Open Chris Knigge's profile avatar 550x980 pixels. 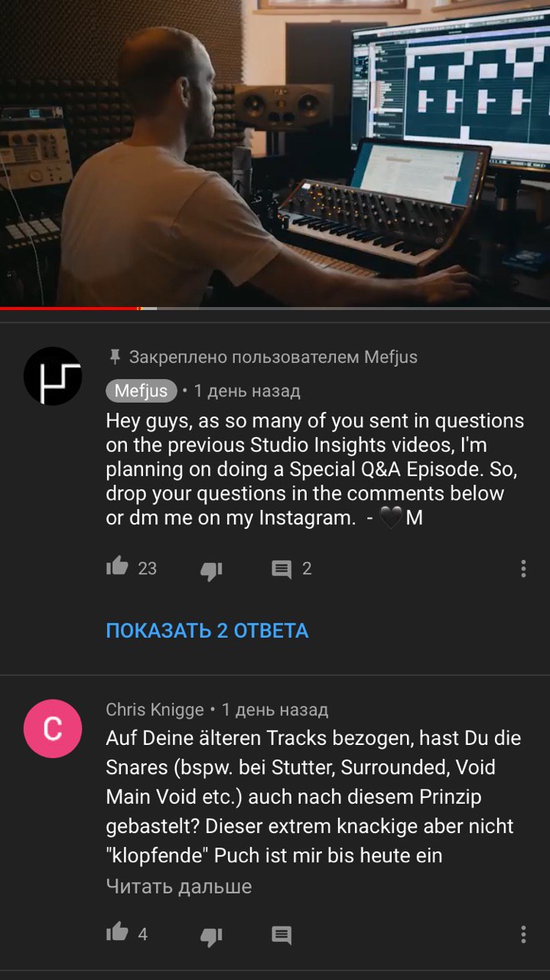tap(53, 728)
